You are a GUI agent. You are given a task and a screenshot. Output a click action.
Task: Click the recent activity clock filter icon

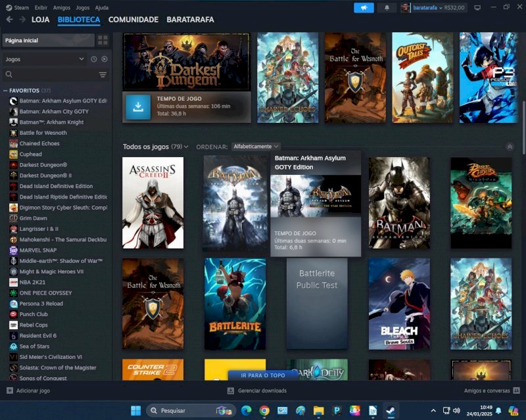tap(94, 59)
